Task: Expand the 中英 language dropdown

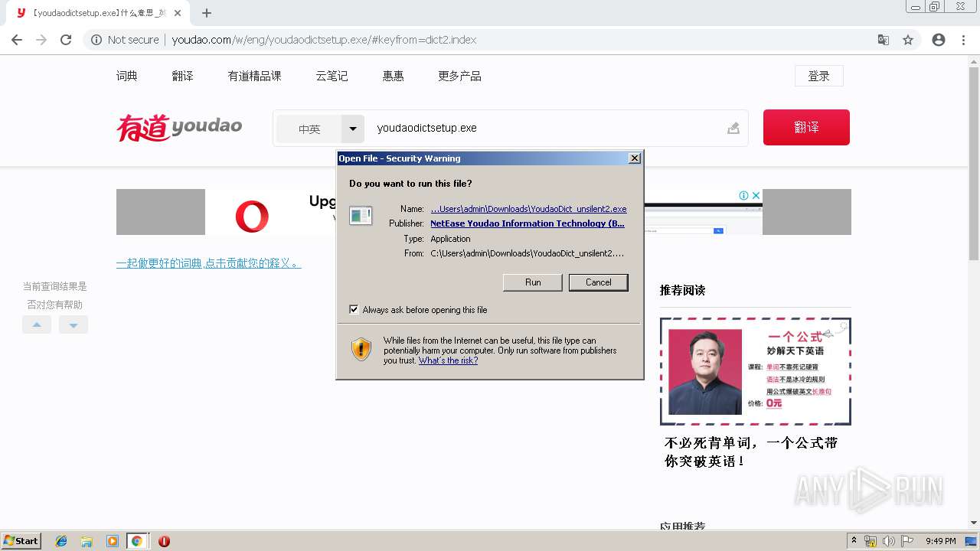Action: (x=352, y=129)
